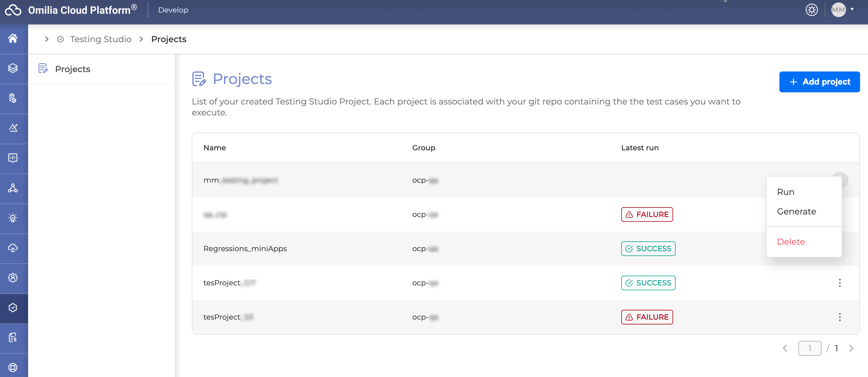Viewport: 868px width, 377px height.
Task: Go to next page with right arrow
Action: click(x=851, y=348)
